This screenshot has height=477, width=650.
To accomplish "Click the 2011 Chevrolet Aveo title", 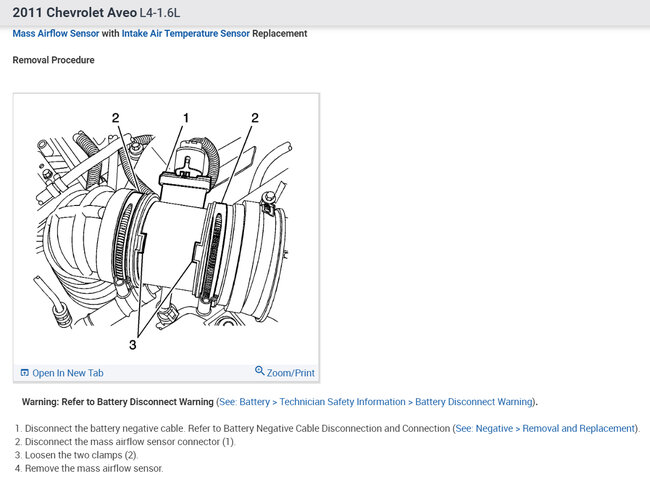I will [96, 12].
